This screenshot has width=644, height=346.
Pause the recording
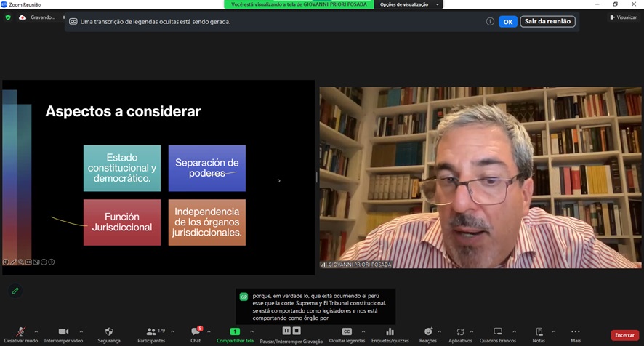tap(286, 331)
